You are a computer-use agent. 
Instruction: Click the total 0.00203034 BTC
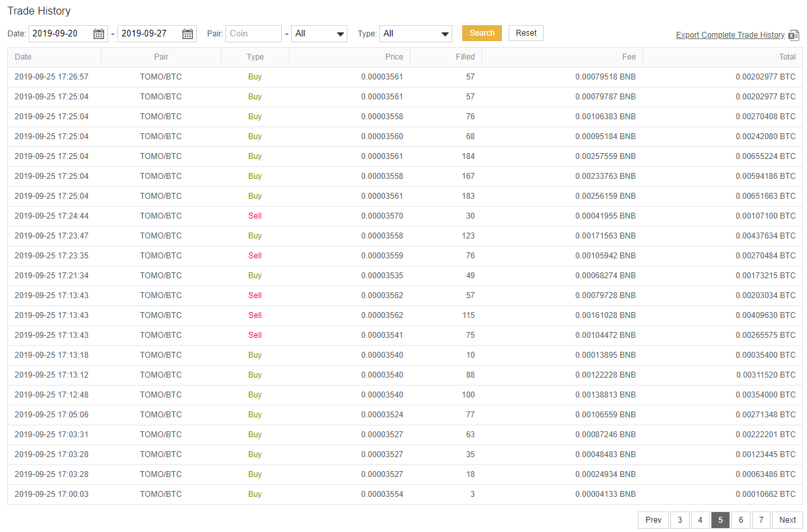pos(765,295)
